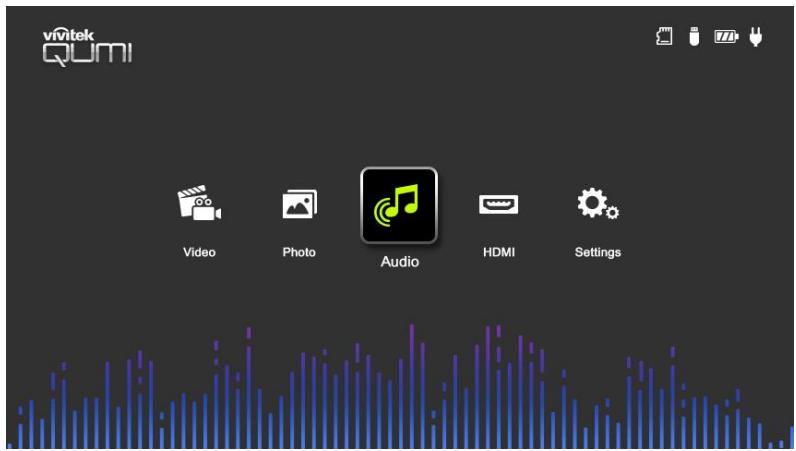Click the small gear beside Settings gear
The height and width of the screenshot is (451, 796).
[x=613, y=212]
